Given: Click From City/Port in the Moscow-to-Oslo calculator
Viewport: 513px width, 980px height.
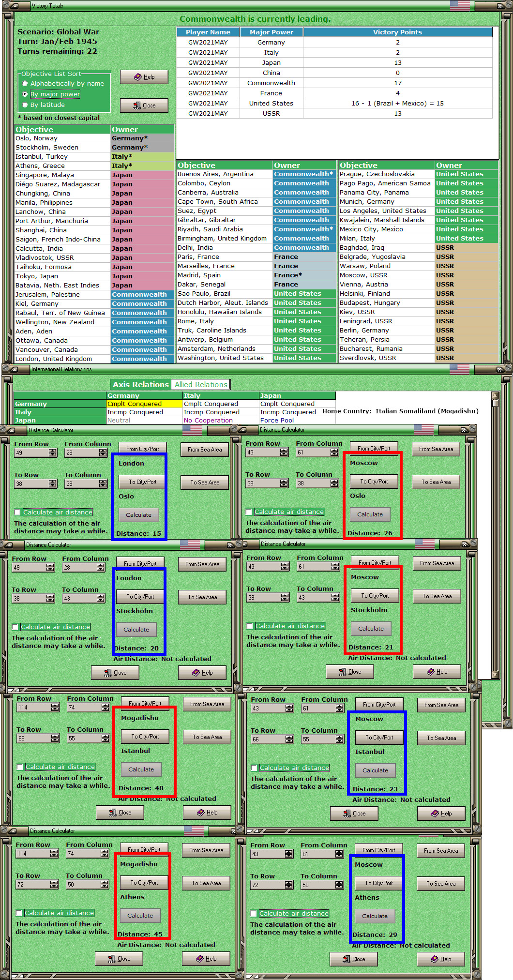Looking at the screenshot, I should click(x=374, y=449).
